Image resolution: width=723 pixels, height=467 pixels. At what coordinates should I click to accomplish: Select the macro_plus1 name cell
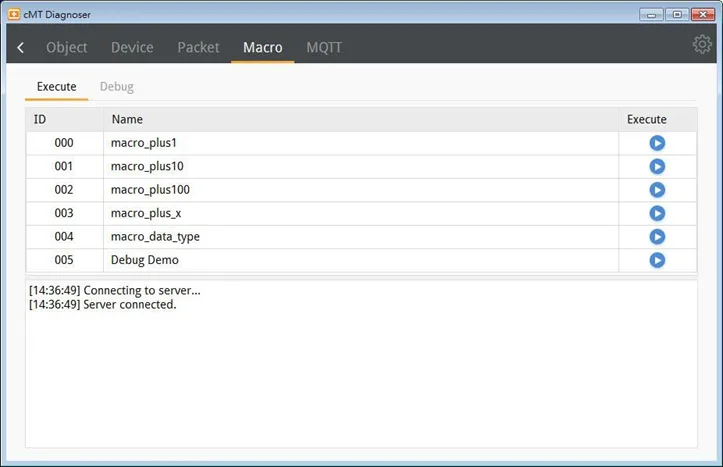pos(361,143)
